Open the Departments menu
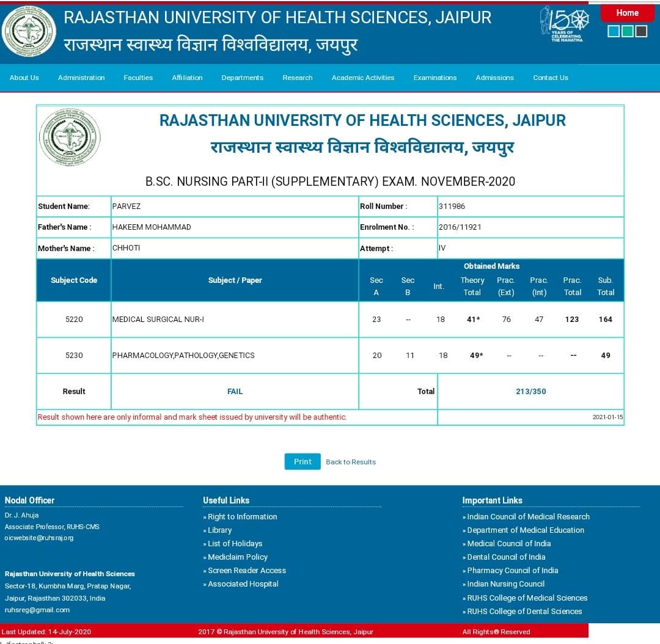 tap(243, 78)
